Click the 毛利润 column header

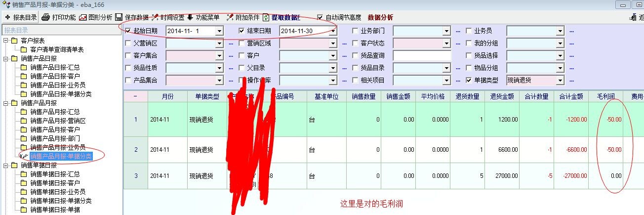[605, 97]
